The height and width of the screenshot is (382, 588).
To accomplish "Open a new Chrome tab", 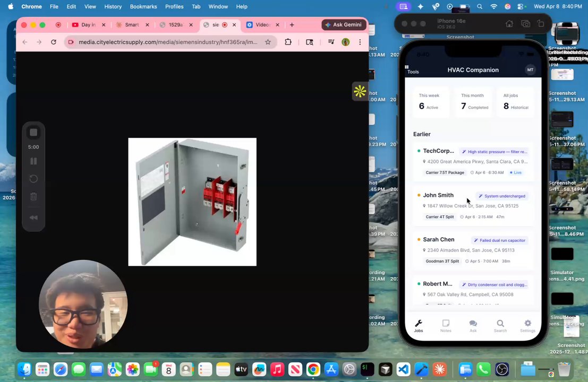I will click(x=292, y=25).
